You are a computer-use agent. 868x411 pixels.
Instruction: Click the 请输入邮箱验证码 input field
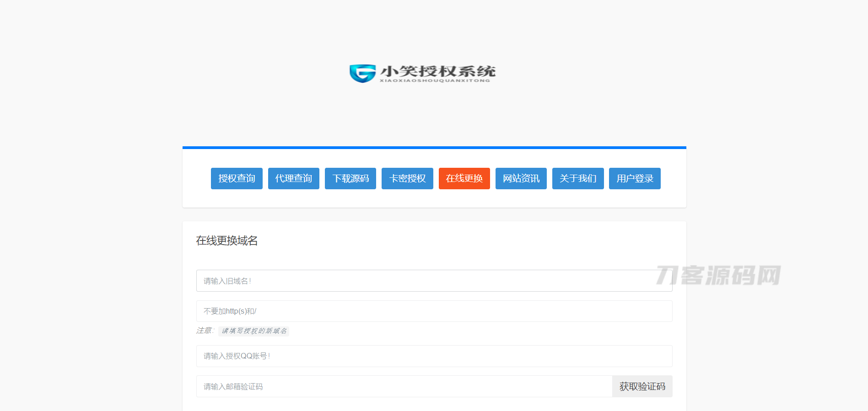[404, 387]
